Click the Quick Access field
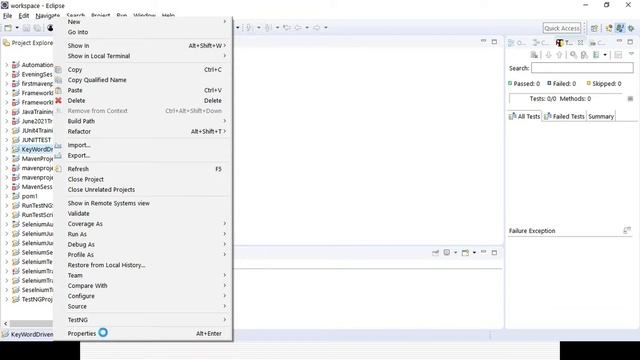Screen dimensions: 640x360 [562, 28]
